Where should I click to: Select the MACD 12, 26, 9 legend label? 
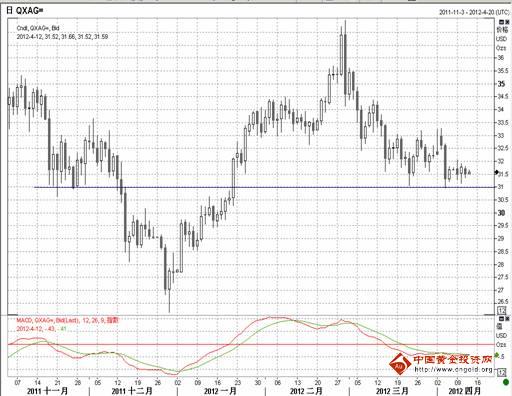68,320
